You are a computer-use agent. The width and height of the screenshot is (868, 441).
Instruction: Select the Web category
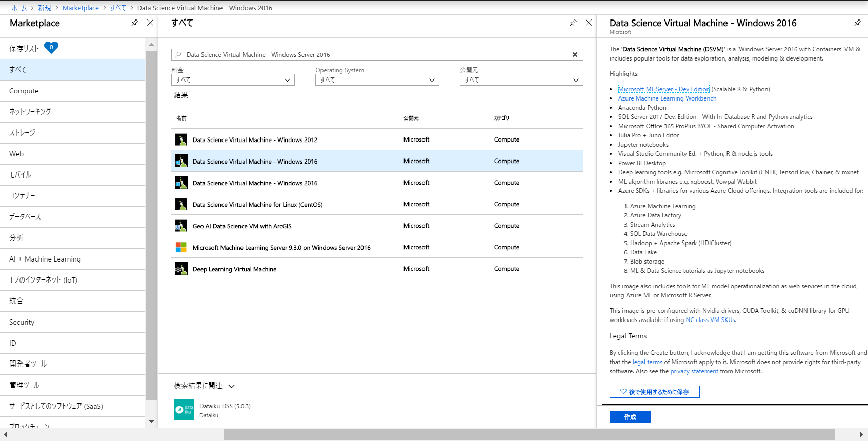[x=73, y=154]
